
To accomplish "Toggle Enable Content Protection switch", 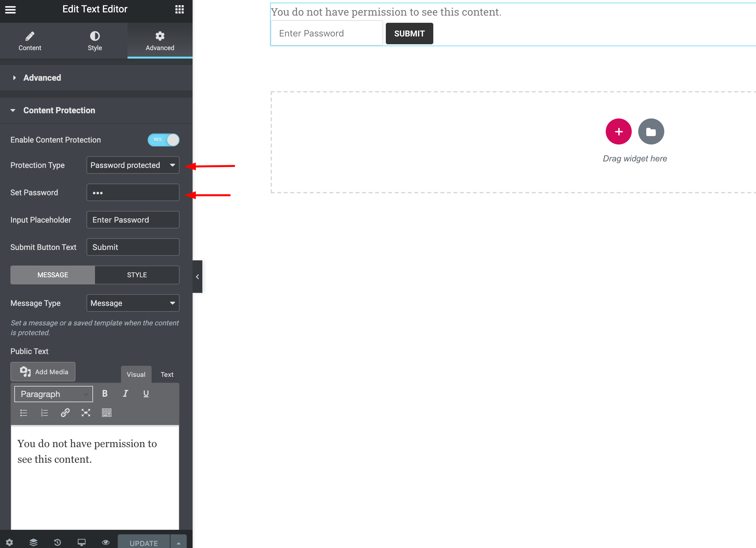I will coord(163,140).
